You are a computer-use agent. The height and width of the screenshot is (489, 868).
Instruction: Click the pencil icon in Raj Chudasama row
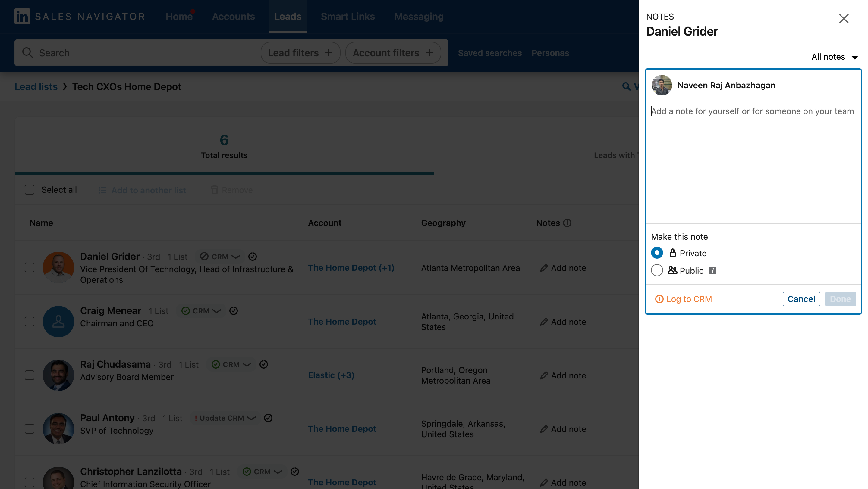click(543, 375)
